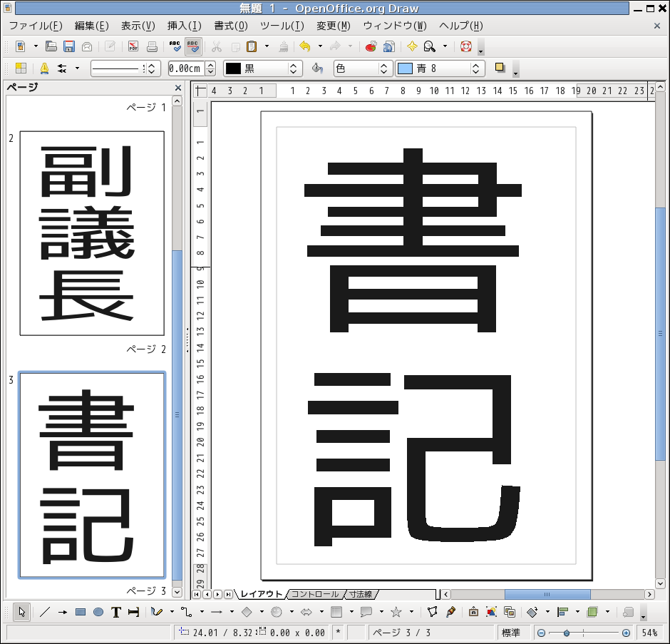Toggle the Shadow button
This screenshot has height=644, width=670.
(500, 68)
